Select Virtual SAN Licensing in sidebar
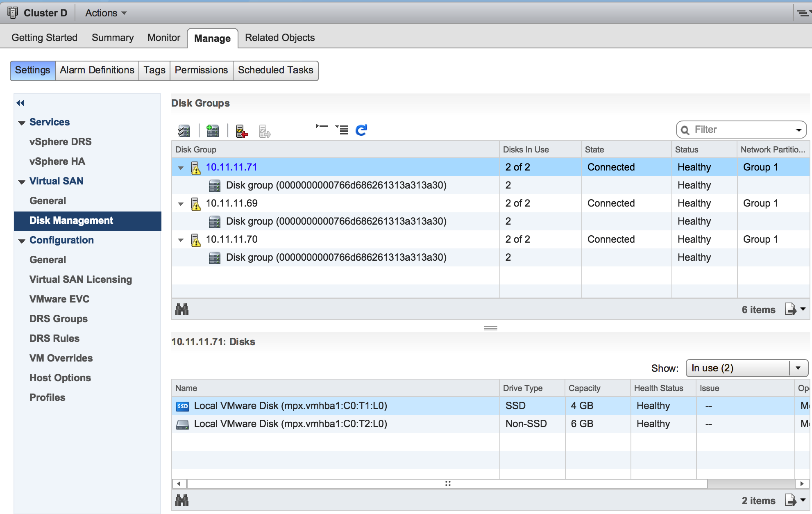Image resolution: width=812 pixels, height=514 pixels. (x=81, y=280)
